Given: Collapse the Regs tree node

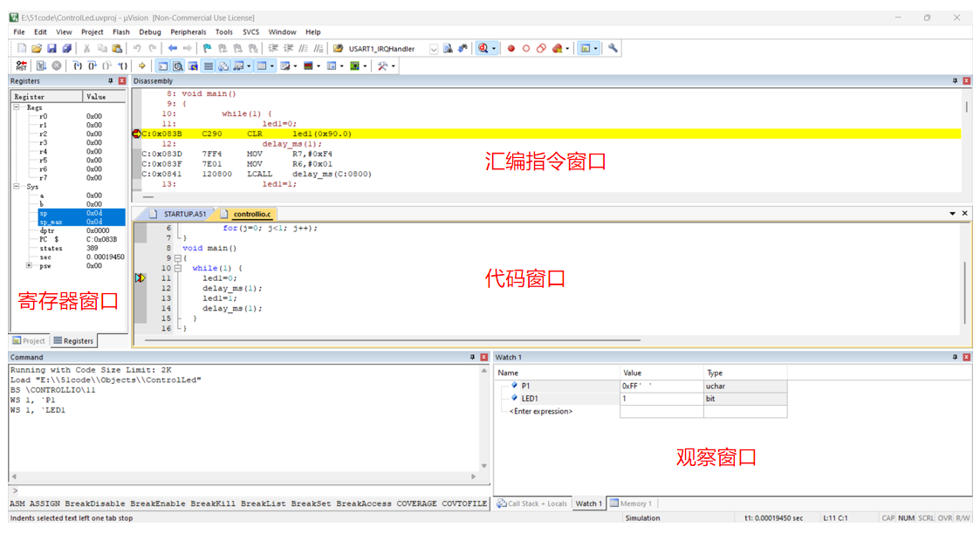Looking at the screenshot, I should (17, 107).
